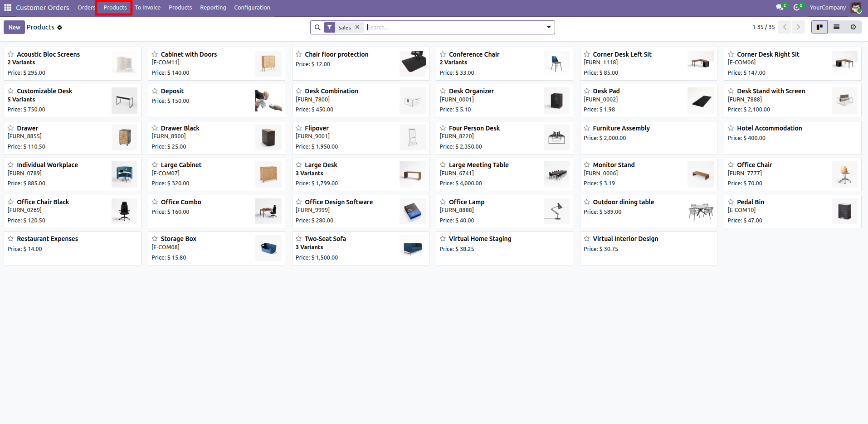868x424 pixels.
Task: Select the kanban view icon
Action: (x=819, y=27)
